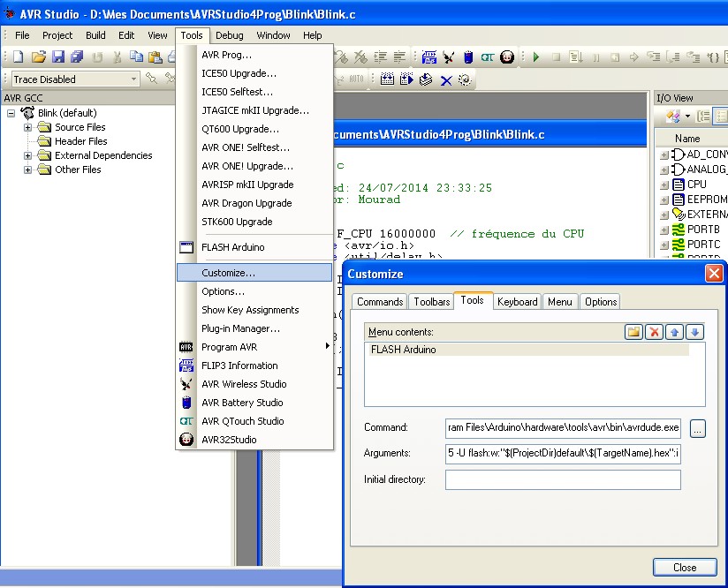728x588 pixels.
Task: Click the red X delete tool icon
Action: coord(654,332)
